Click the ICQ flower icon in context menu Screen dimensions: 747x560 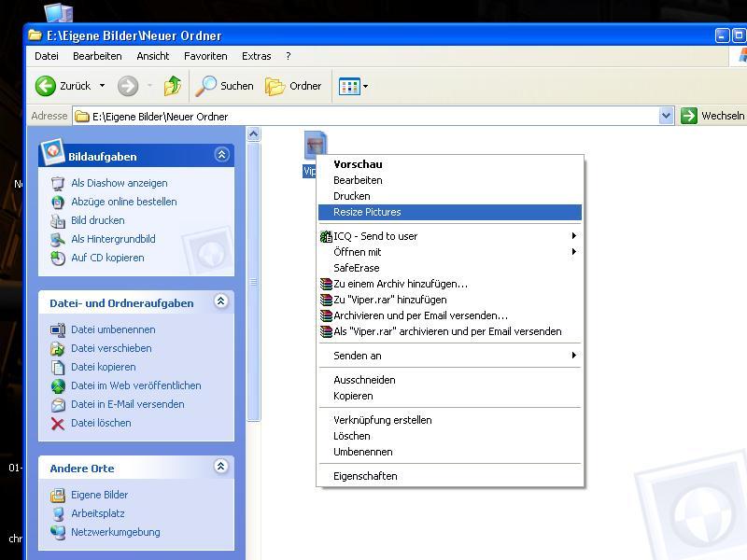click(326, 236)
